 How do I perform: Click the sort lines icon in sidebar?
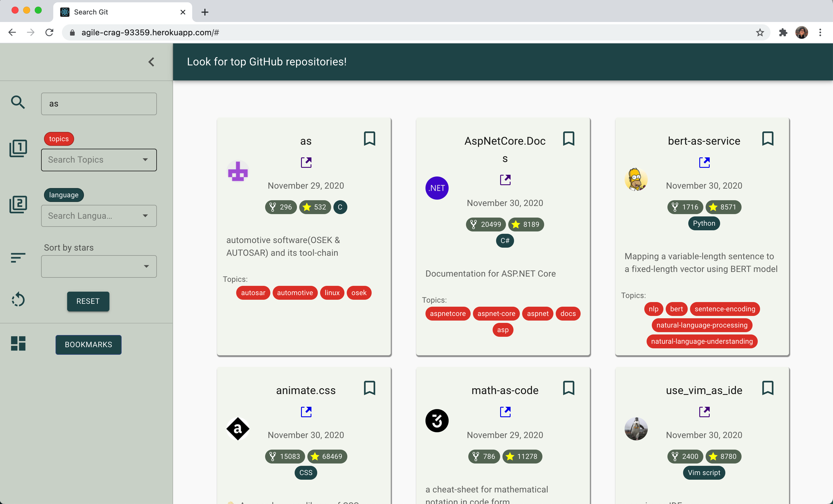(18, 257)
